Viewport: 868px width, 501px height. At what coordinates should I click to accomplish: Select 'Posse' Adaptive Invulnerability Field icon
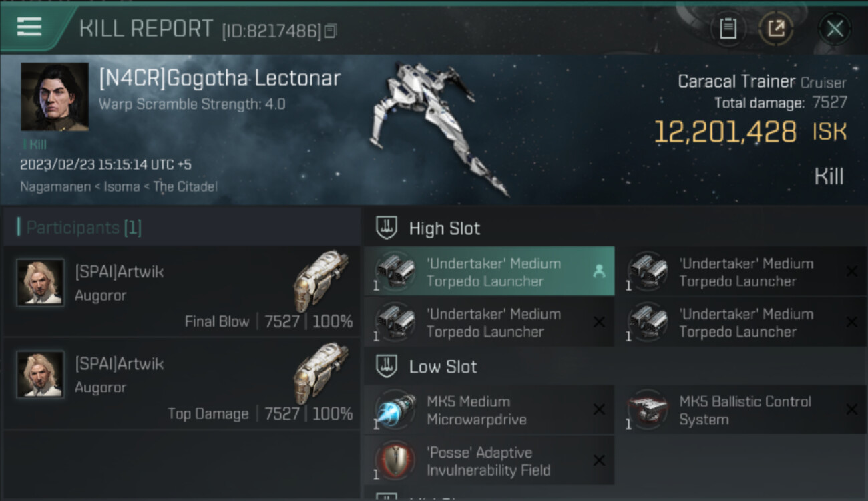tap(394, 461)
